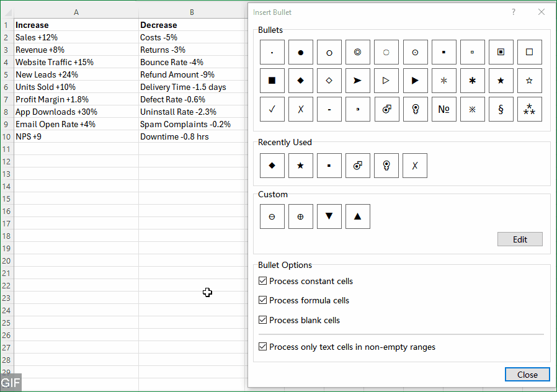Toggle Process formula cells checkbox
Screen dimensions: 557x392
pos(263,301)
